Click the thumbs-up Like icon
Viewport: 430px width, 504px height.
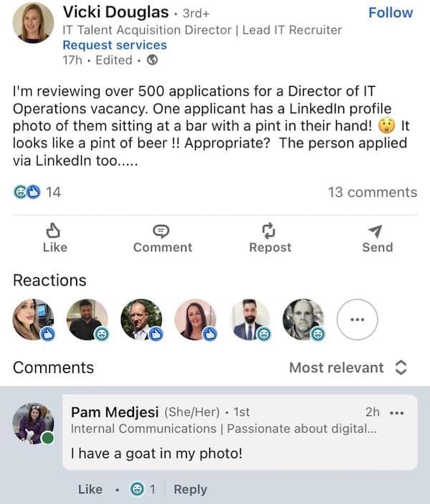54,231
